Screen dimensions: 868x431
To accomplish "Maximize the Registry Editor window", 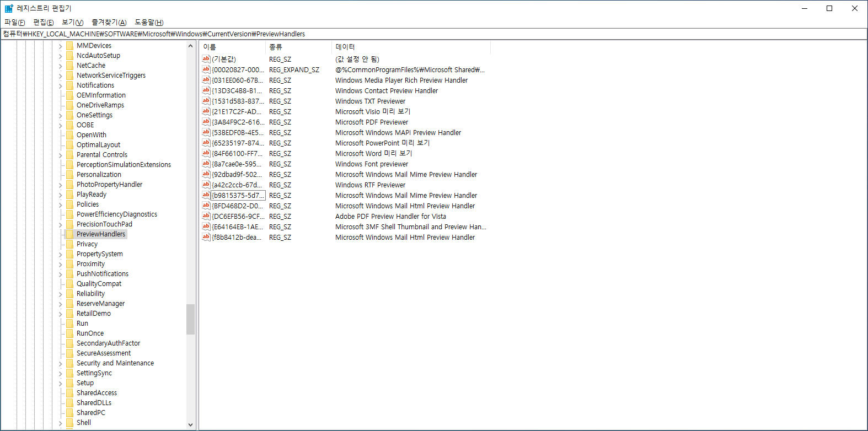I will click(829, 8).
